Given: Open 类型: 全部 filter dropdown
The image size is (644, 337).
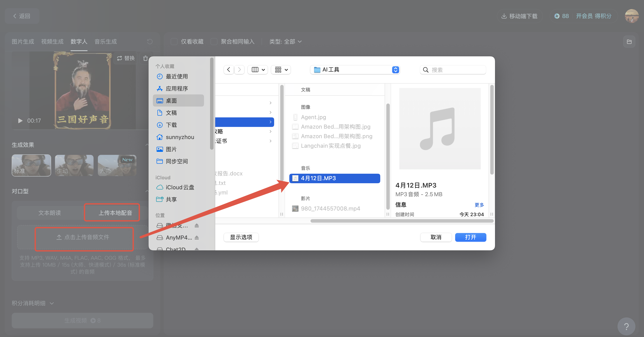Looking at the screenshot, I should tap(285, 42).
